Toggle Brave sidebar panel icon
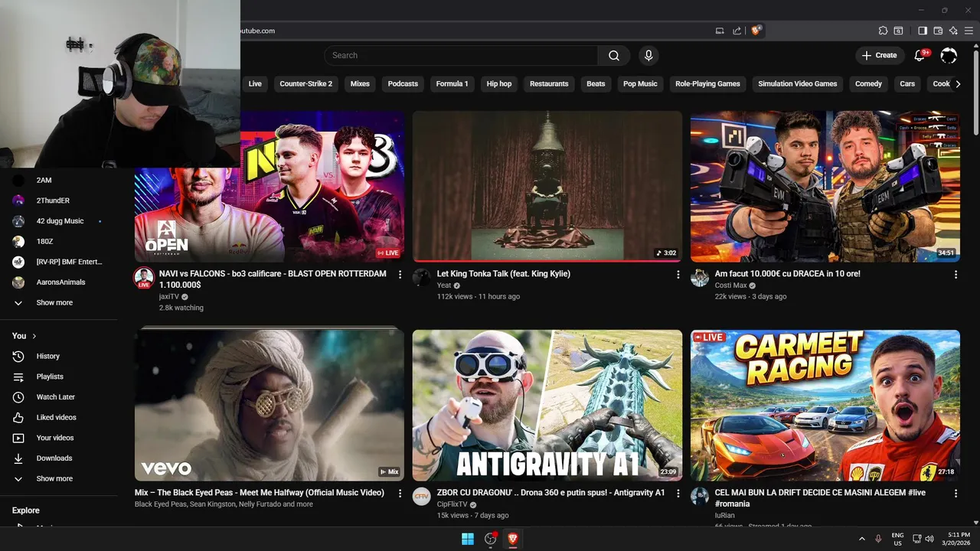This screenshot has height=551, width=980. pyautogui.click(x=923, y=31)
